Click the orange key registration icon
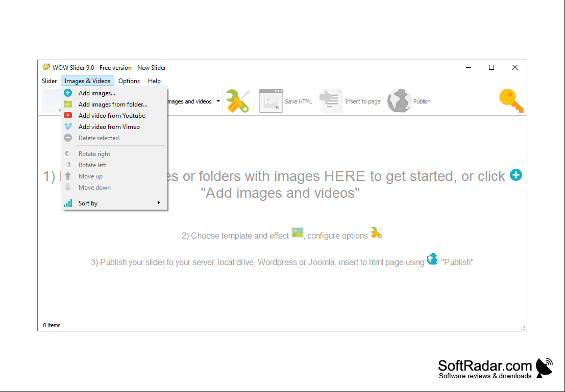The width and height of the screenshot is (565, 392). tap(511, 101)
